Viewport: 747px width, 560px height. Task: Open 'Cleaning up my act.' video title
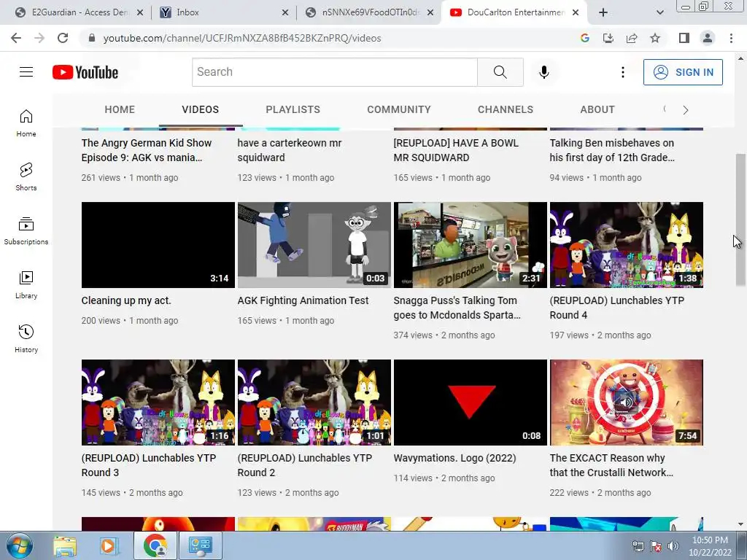[126, 300]
